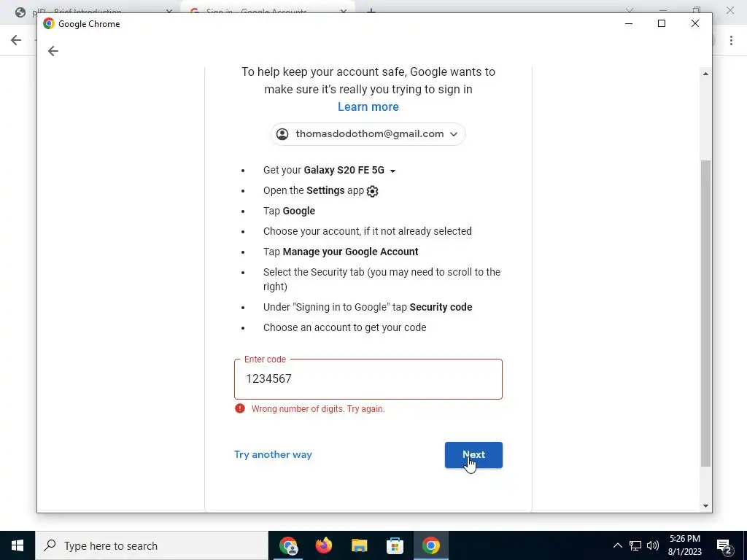This screenshot has width=747, height=560.
Task: Click the Wrong number of digits error text
Action: click(318, 409)
